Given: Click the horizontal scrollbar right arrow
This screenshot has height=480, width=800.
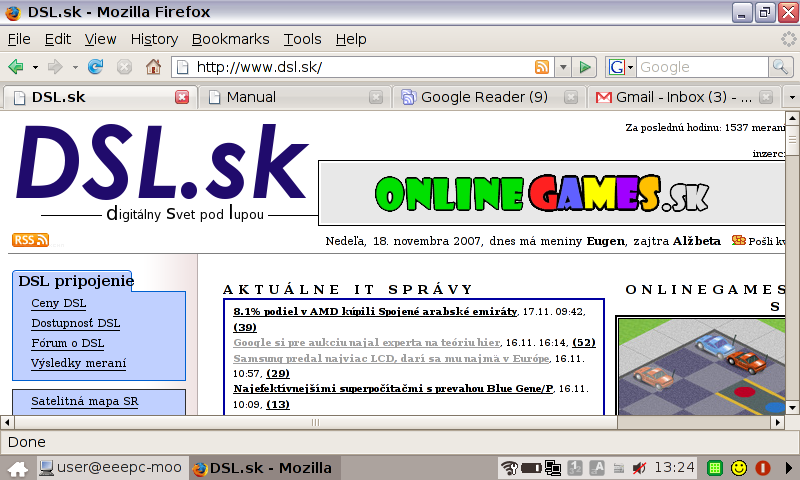Looking at the screenshot, I should [778, 422].
